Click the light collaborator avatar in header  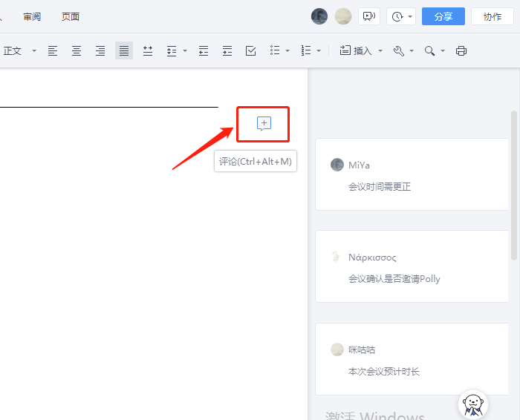343,16
